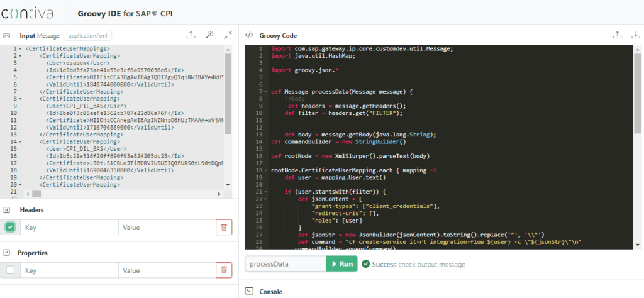Click the Success check output message text
This screenshot has height=298, width=644.
tap(418, 264)
